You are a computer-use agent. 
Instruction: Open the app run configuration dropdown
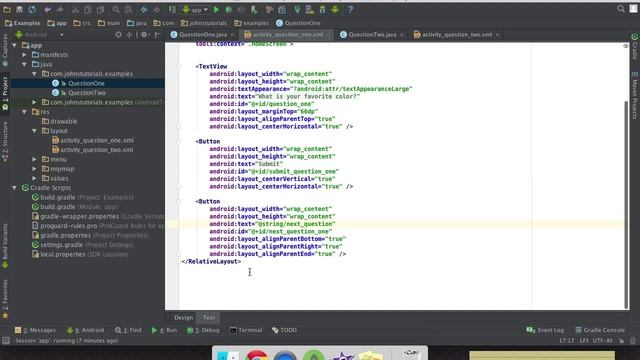(x=195, y=9)
